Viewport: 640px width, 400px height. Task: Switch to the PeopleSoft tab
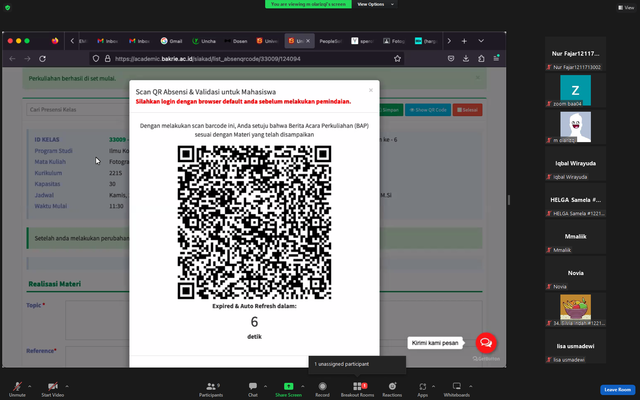click(330, 41)
